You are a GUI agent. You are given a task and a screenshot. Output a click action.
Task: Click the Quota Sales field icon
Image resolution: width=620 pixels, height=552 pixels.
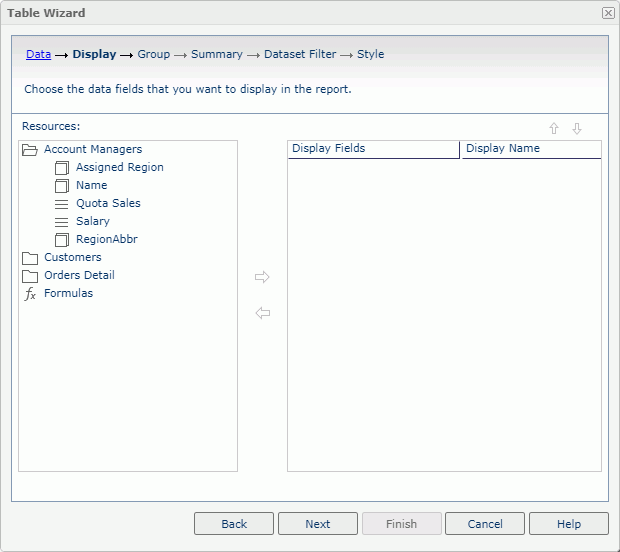pos(62,204)
